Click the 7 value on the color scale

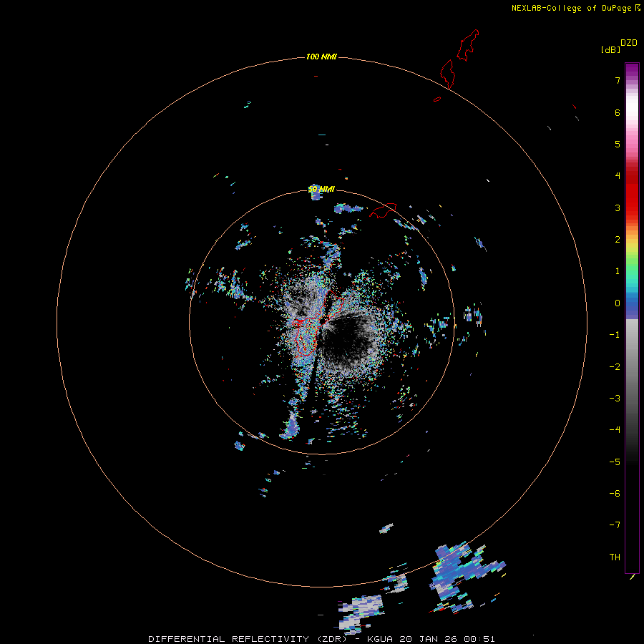coord(618,80)
